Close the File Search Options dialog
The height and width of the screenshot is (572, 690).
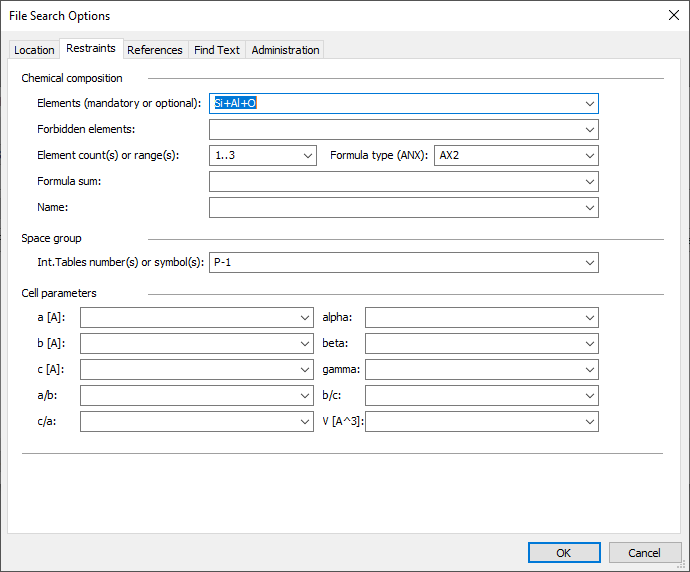point(672,15)
